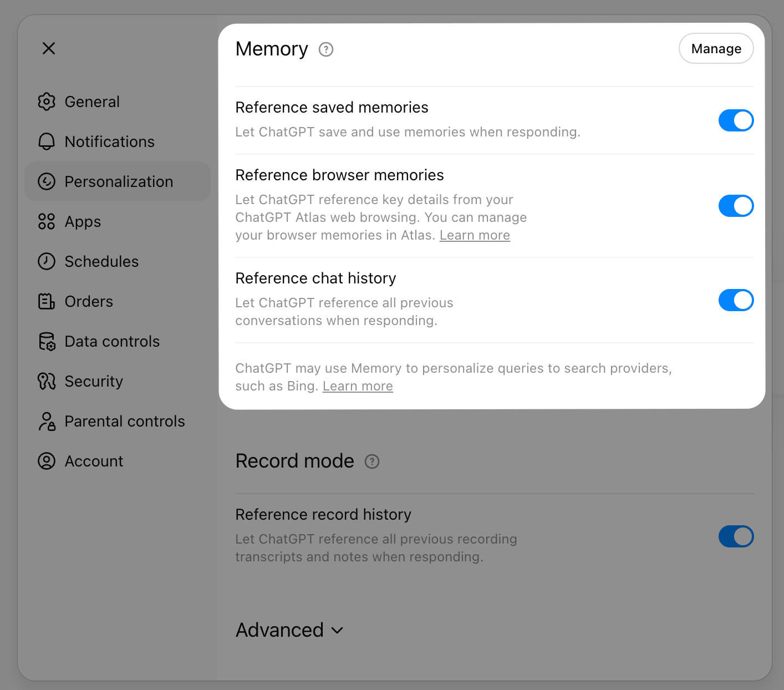Click the Memory help question mark
This screenshot has height=690, width=784.
click(x=326, y=49)
